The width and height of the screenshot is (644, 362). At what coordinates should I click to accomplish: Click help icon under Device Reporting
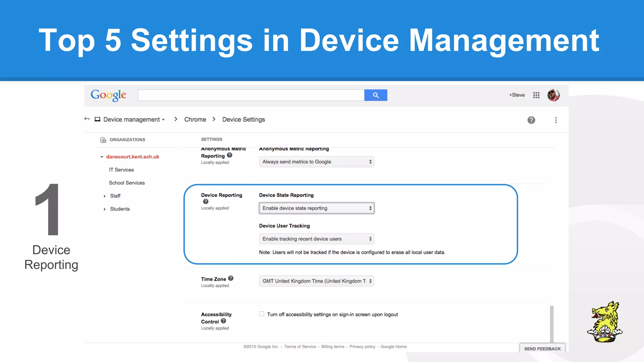tap(206, 201)
